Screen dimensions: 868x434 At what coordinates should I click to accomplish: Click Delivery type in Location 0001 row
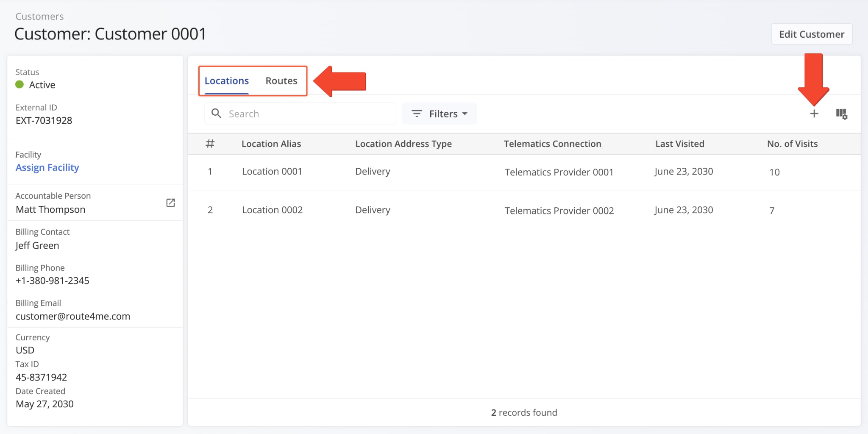373,171
